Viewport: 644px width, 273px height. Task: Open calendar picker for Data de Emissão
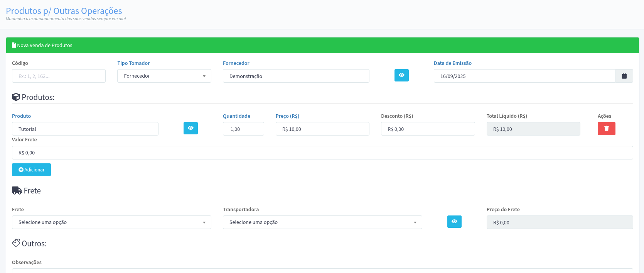(624, 76)
